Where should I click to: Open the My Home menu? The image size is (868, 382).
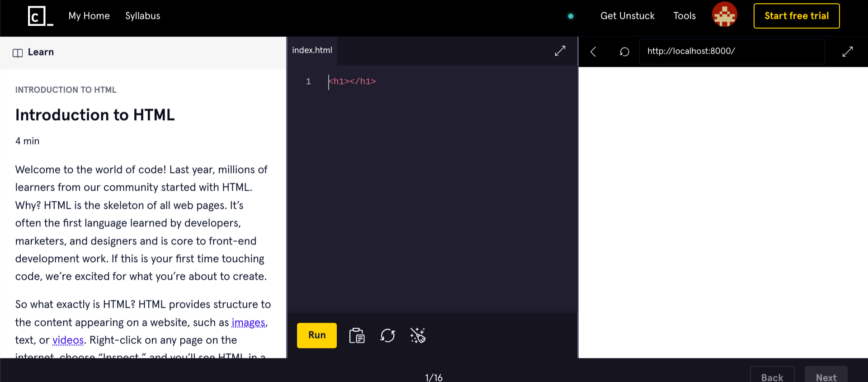[89, 16]
